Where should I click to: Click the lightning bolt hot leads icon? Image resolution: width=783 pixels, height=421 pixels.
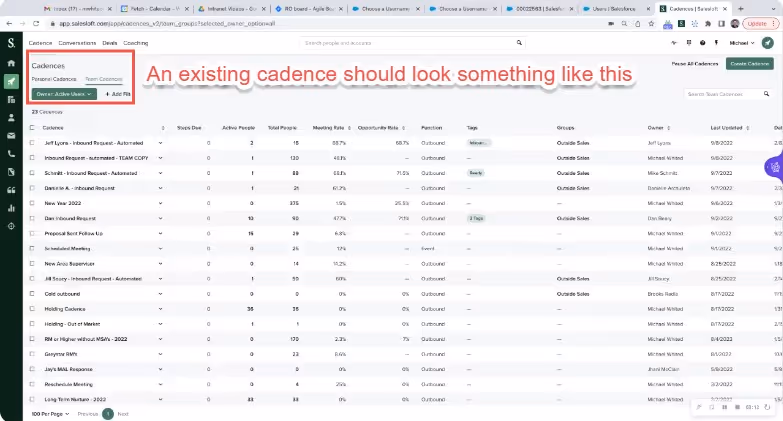pos(716,43)
